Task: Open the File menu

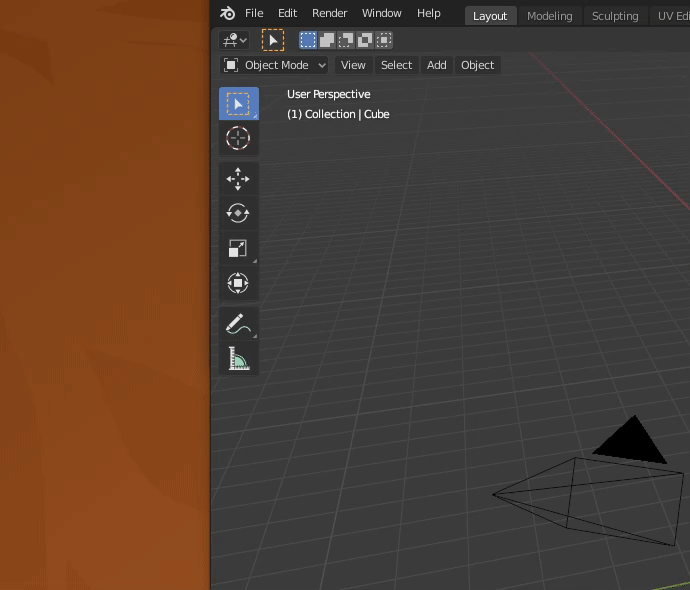Action: (254, 13)
